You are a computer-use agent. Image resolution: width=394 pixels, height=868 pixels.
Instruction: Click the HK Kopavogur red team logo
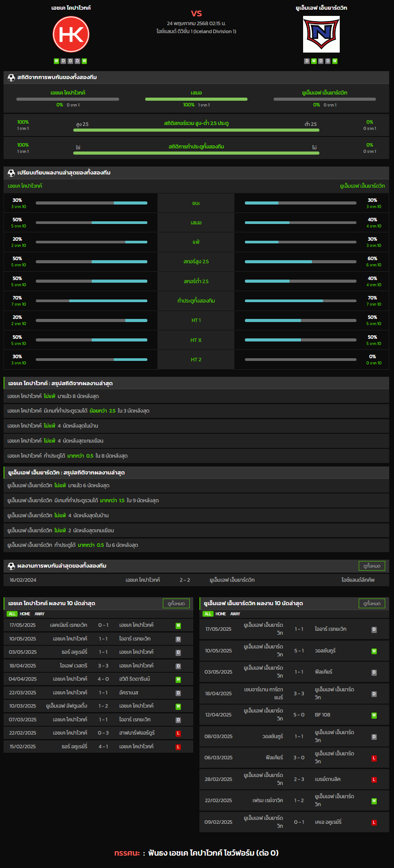pos(71,34)
